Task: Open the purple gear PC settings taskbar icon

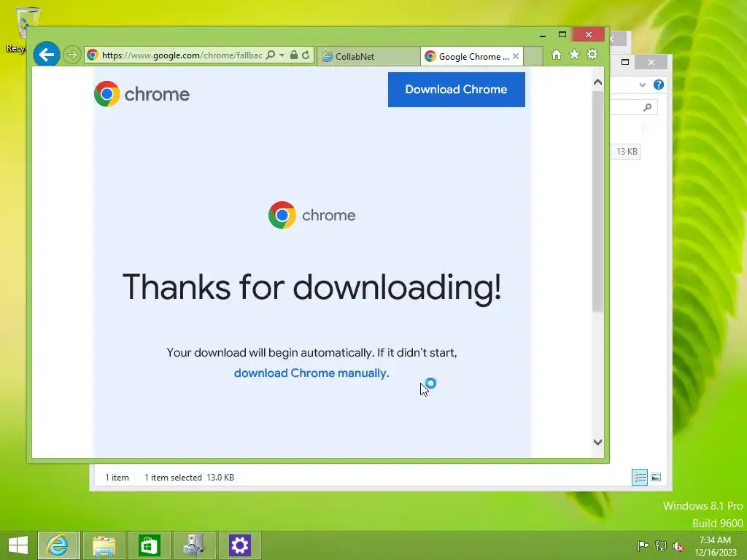Action: (239, 545)
